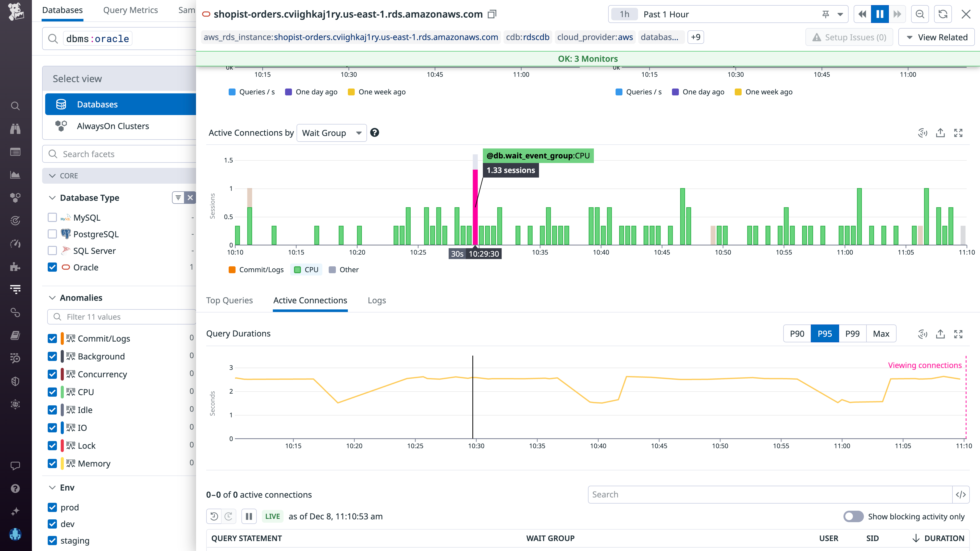980x551 pixels.
Task: Copy the database hostname via copy icon
Action: 492,14
